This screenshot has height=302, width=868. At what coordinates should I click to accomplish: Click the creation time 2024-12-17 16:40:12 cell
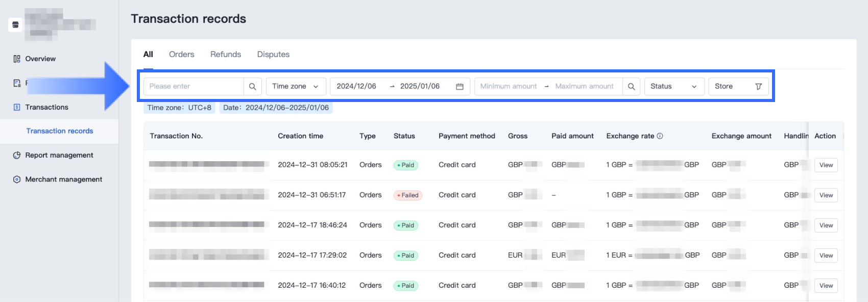tap(311, 285)
